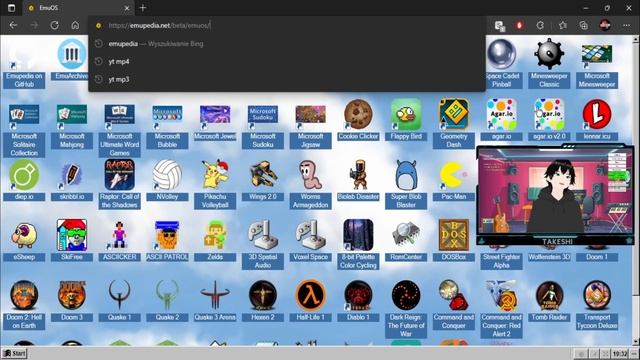Viewport: 640px width, 360px height.
Task: Launch Dark Reign: The Future of War
Action: [x=406, y=309]
